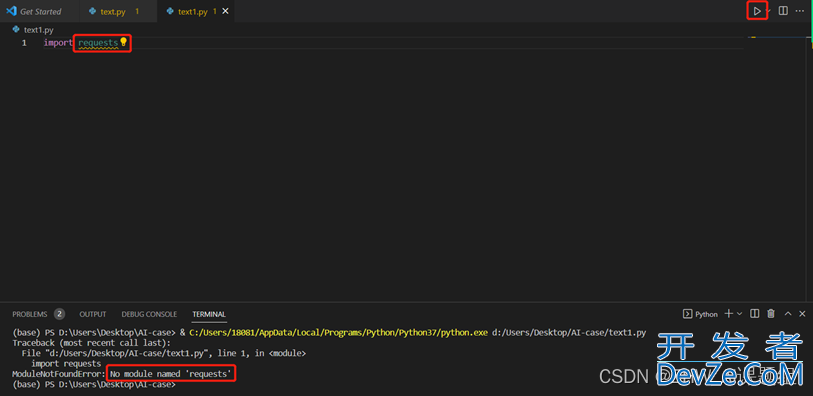Click VS Code icon on Get Started tab

pyautogui.click(x=11, y=11)
